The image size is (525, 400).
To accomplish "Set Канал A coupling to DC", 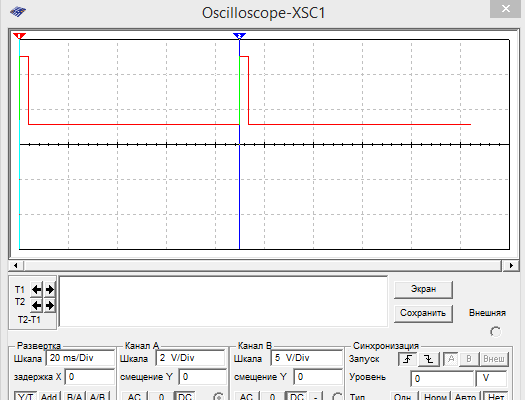I will pos(185,396).
